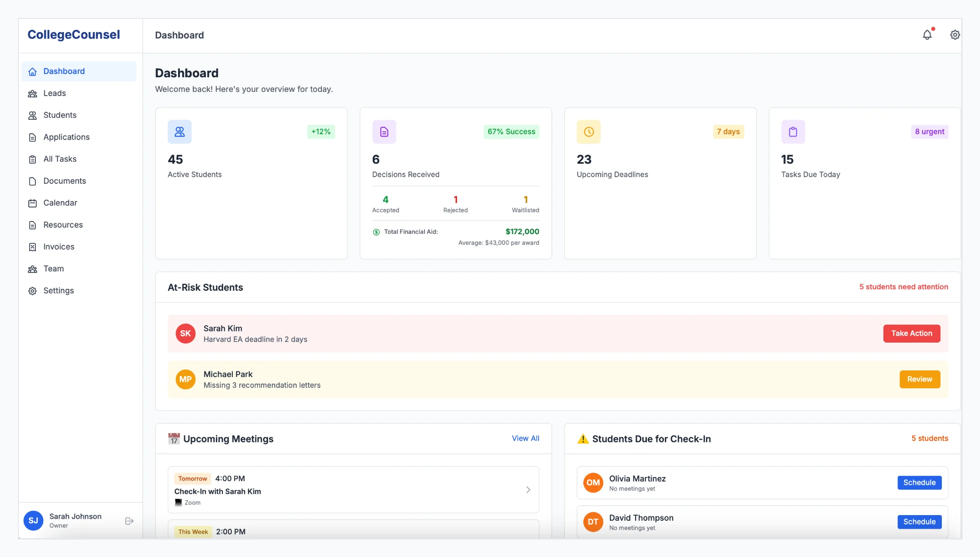Select the Students icon in the sidebar
This screenshot has height=557, width=980.
32,115
